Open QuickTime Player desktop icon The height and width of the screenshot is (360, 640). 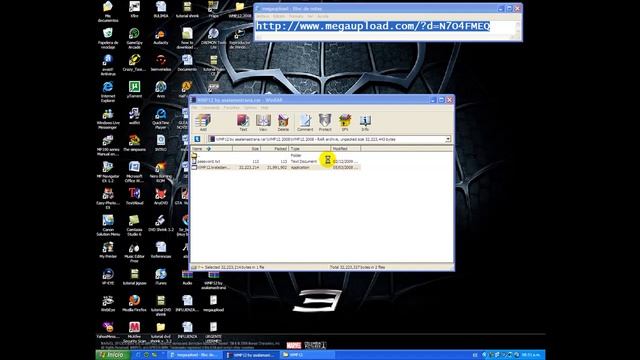point(161,119)
